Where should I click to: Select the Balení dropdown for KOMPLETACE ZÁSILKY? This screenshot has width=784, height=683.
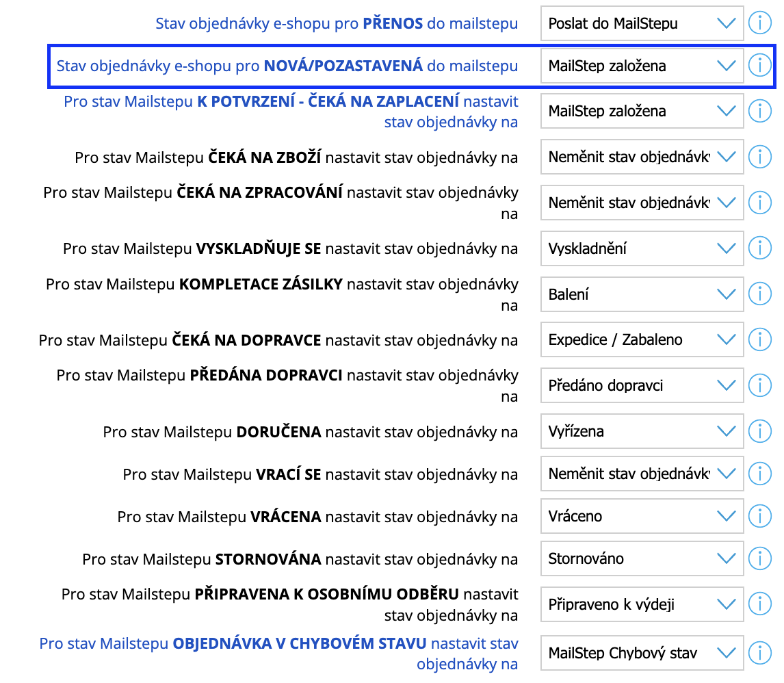[x=642, y=294]
